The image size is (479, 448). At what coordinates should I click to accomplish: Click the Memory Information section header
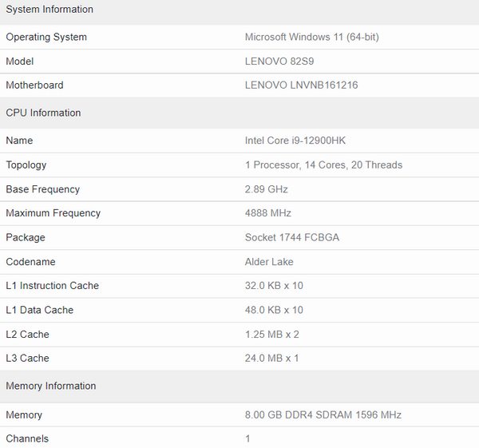point(51,386)
